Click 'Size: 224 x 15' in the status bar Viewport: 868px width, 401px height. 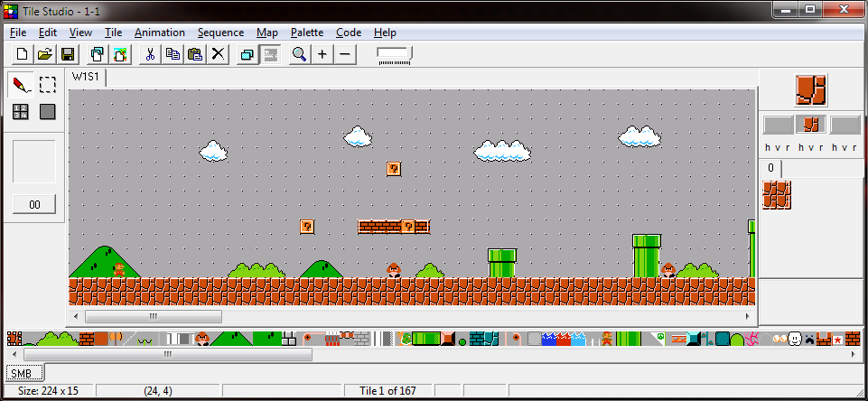tap(48, 391)
